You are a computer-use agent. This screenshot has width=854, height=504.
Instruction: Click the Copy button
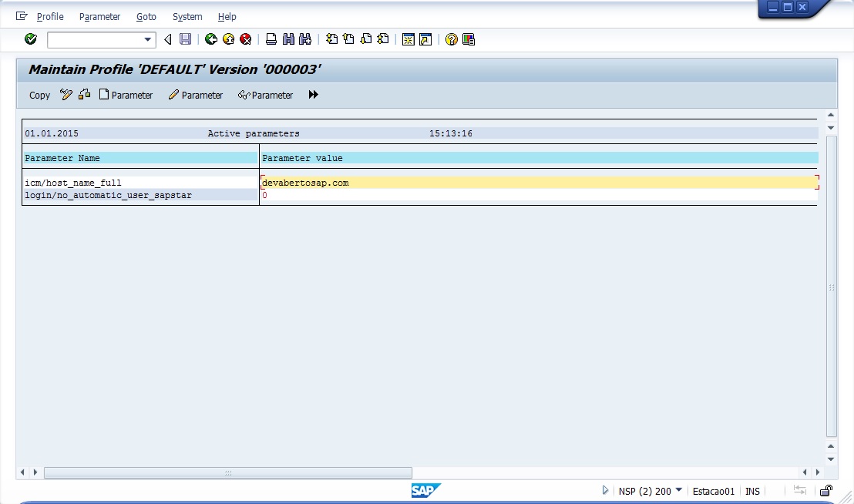(39, 96)
